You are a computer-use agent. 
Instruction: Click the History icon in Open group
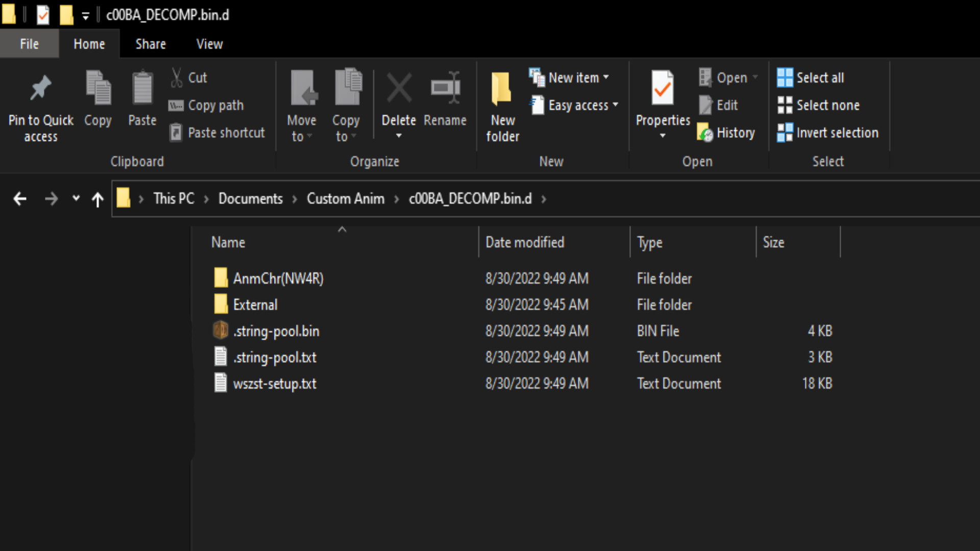coord(705,133)
